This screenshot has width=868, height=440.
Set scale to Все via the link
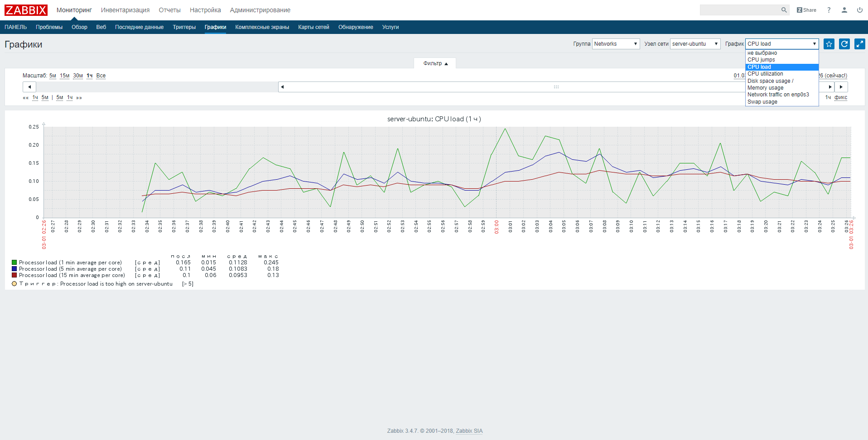(101, 76)
